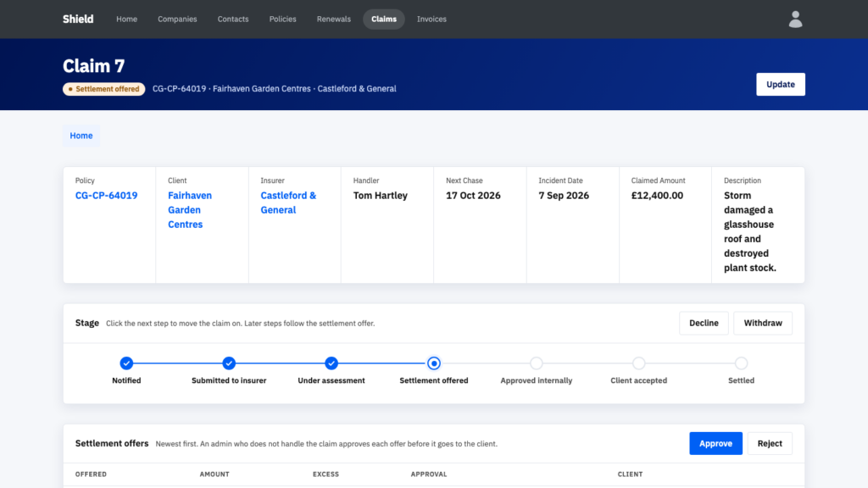Click the EXCESS column header
868x488 pixels.
click(x=325, y=474)
